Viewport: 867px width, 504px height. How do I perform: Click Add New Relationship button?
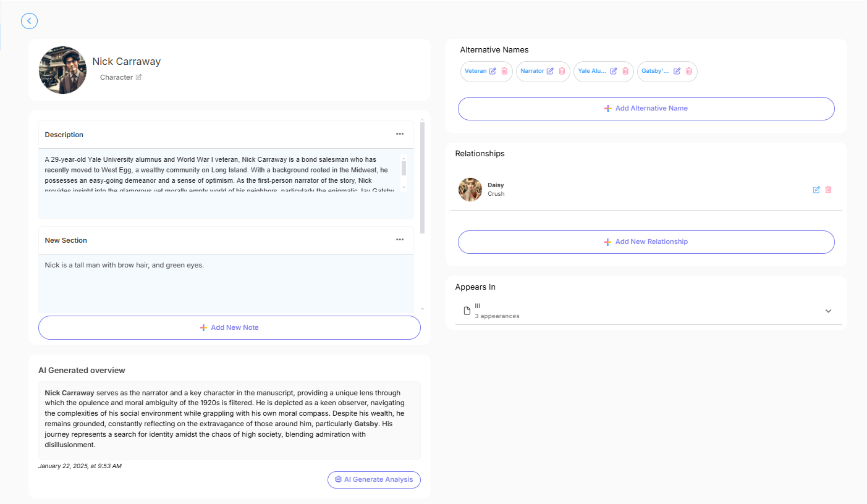[x=646, y=241]
